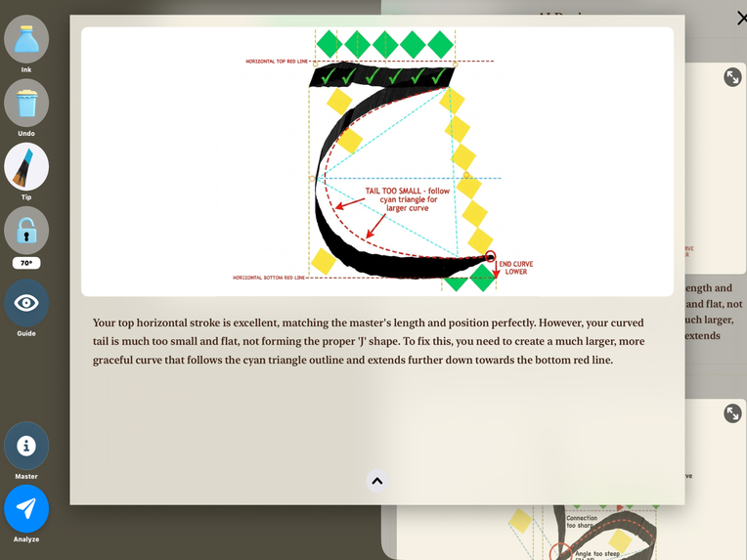Open the background review thumbnail with "Angle too steep"
The width and height of the screenshot is (747, 560).
click(572, 533)
